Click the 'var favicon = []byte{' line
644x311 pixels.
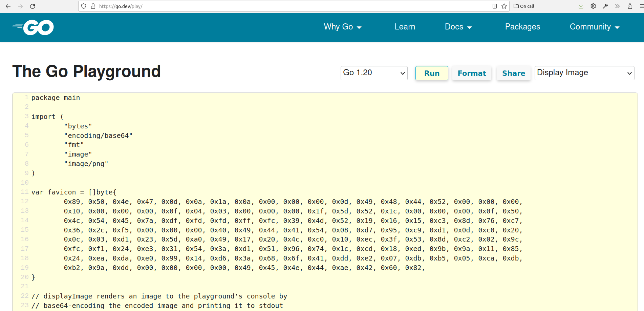coord(74,192)
